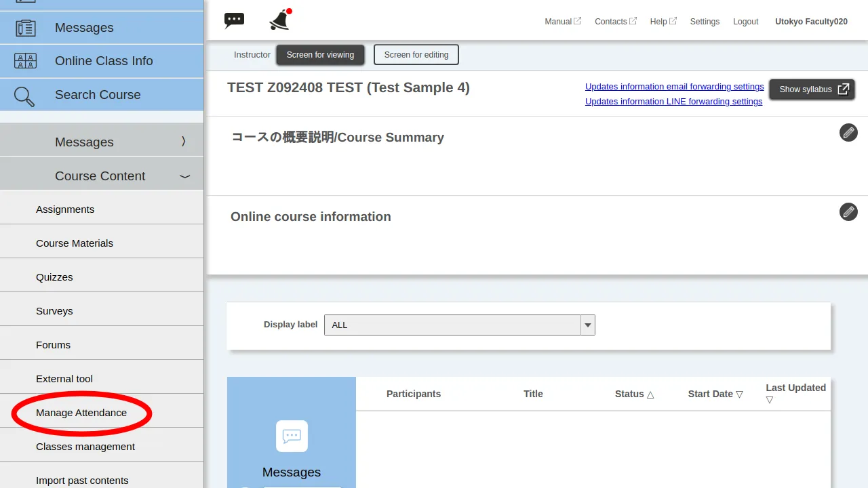Open Manage Attendance from sidebar
Viewport: 868px width, 488px height.
tap(81, 413)
